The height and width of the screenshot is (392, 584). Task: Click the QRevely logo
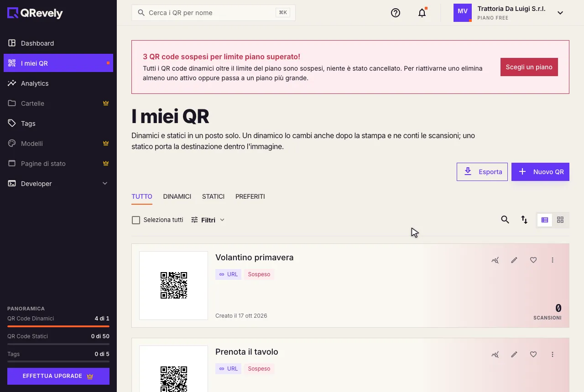click(35, 13)
